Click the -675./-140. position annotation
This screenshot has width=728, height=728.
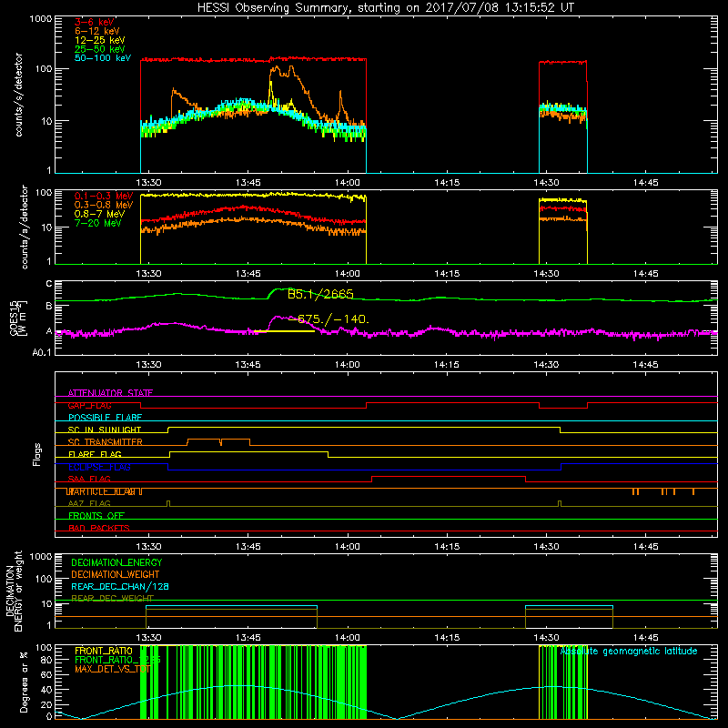tap(329, 319)
